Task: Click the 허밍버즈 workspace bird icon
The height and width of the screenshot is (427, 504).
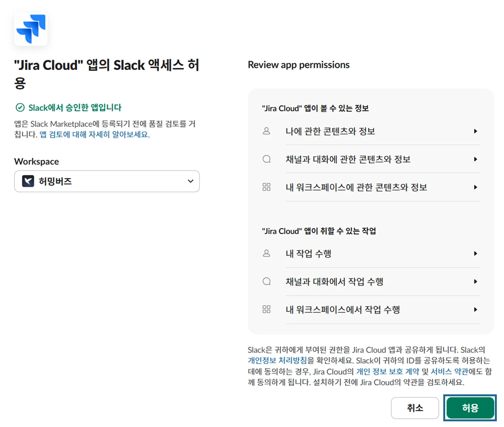Action: coord(28,181)
